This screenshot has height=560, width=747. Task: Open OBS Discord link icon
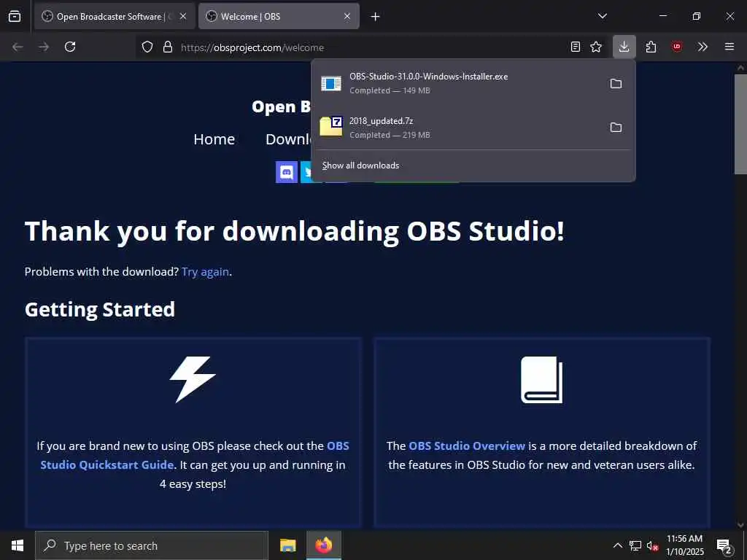point(286,172)
